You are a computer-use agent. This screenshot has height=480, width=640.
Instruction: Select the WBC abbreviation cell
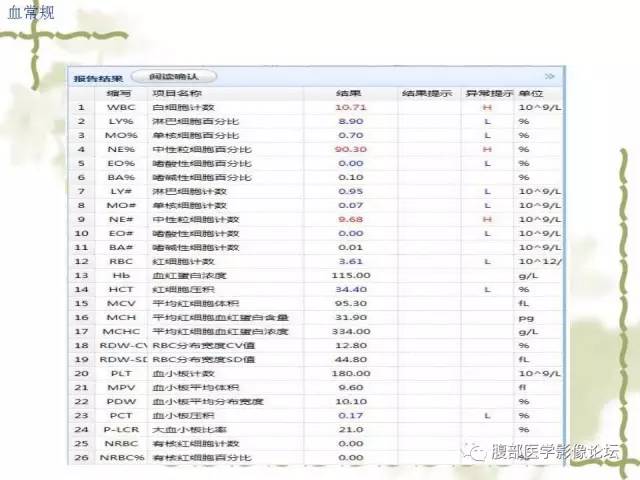tap(121, 108)
